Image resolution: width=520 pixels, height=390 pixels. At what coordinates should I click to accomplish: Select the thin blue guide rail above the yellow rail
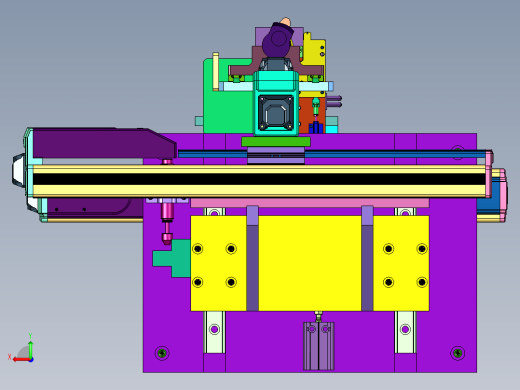tap(332, 154)
